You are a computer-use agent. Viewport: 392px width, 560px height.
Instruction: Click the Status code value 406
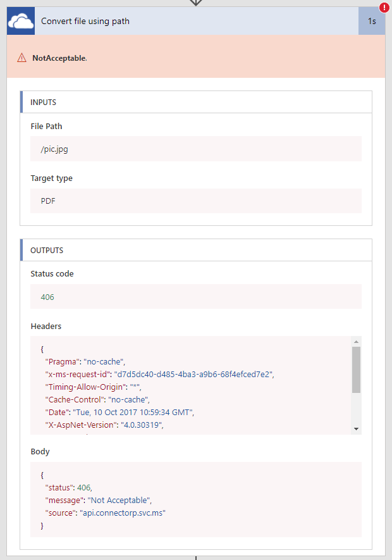196,296
